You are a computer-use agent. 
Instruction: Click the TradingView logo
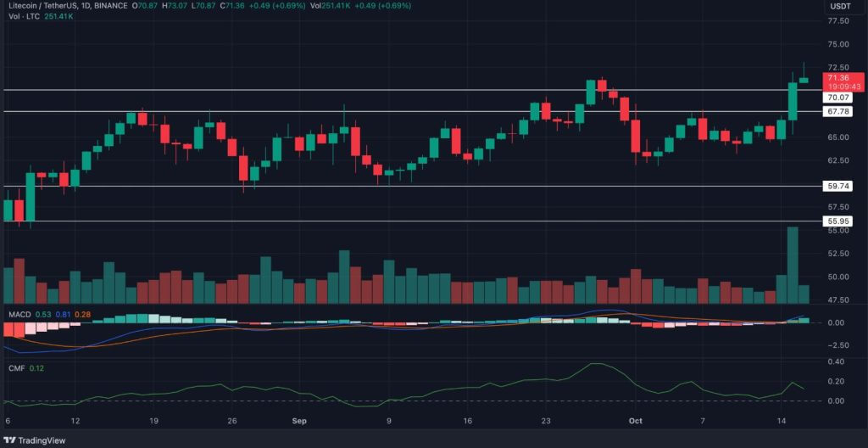coord(34,441)
